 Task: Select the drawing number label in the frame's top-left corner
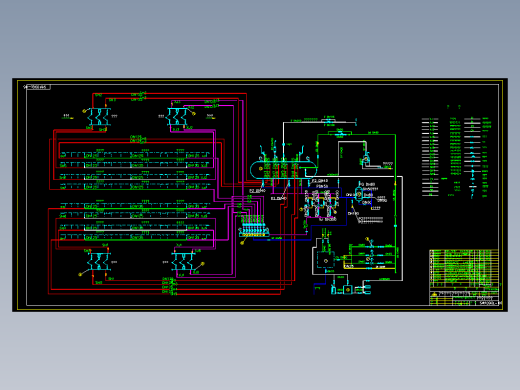point(37,87)
